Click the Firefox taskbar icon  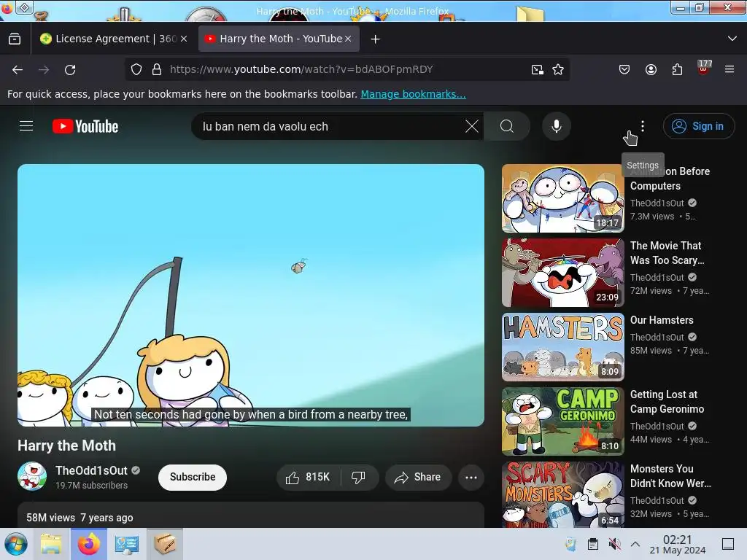(x=89, y=544)
